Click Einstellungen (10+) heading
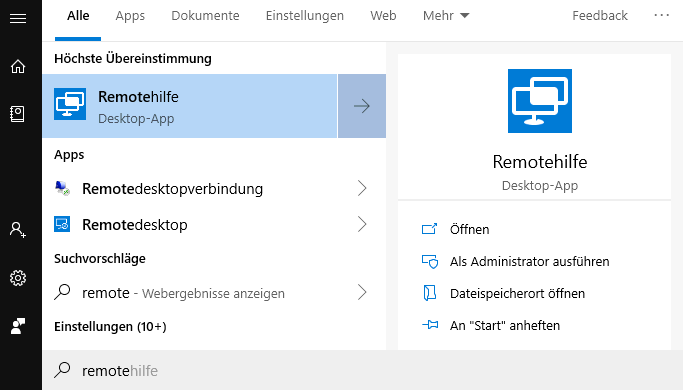The image size is (683, 390). 110,326
